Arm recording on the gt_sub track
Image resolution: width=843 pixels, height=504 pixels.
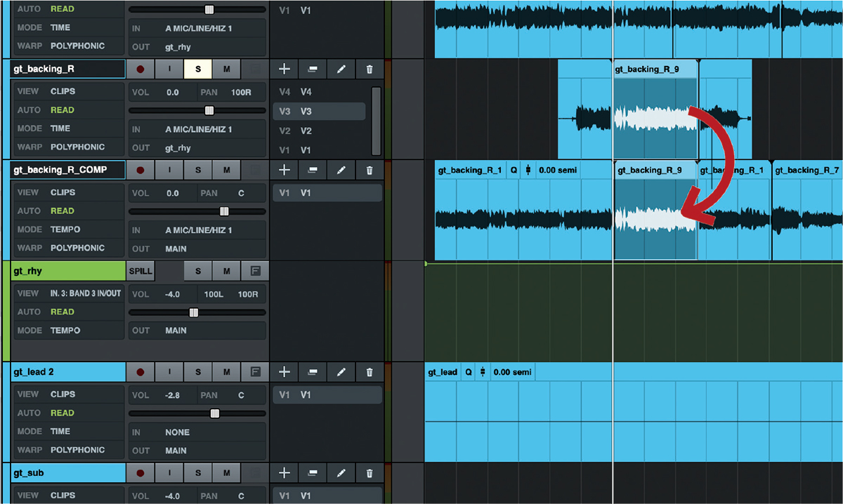tap(140, 473)
